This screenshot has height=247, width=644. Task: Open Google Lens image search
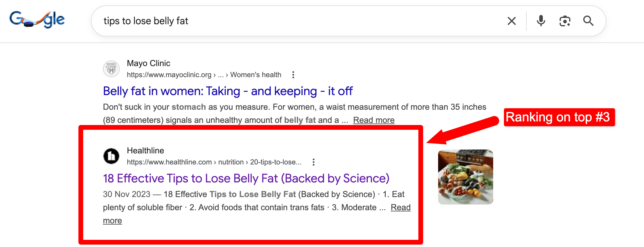coord(564,21)
